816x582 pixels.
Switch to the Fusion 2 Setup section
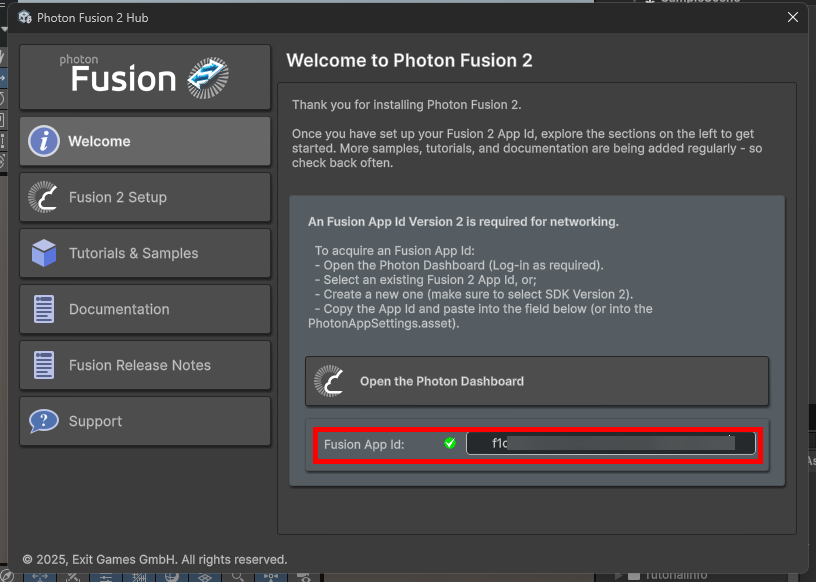[x=145, y=197]
